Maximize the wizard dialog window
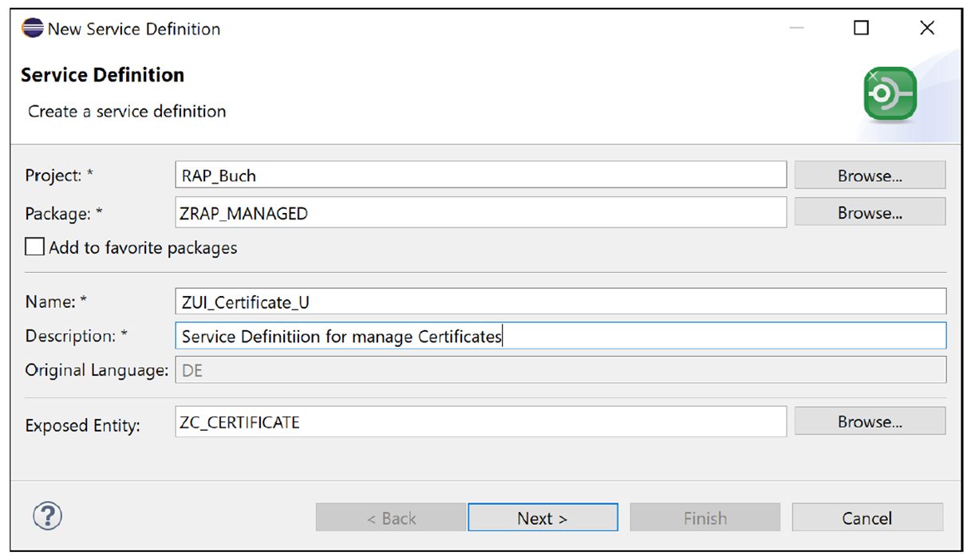Viewport: 971px width, 560px height. pyautogui.click(x=861, y=27)
